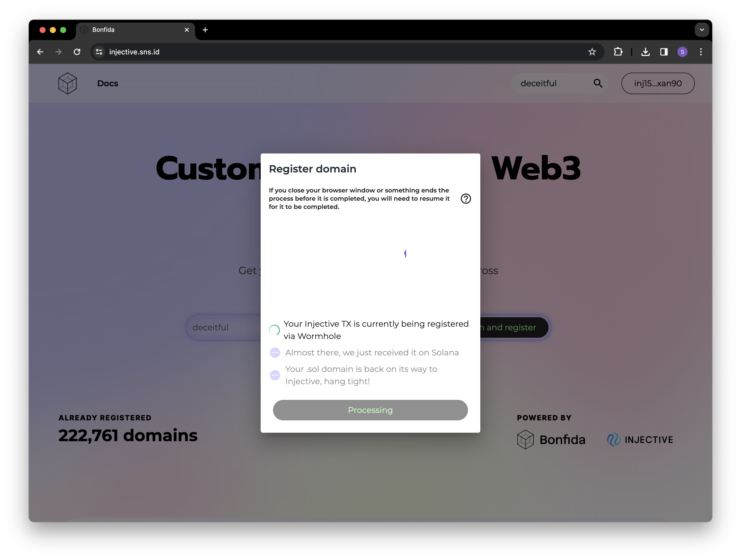This screenshot has height=560, width=741.
Task: Open a new browser tab
Action: 205,30
